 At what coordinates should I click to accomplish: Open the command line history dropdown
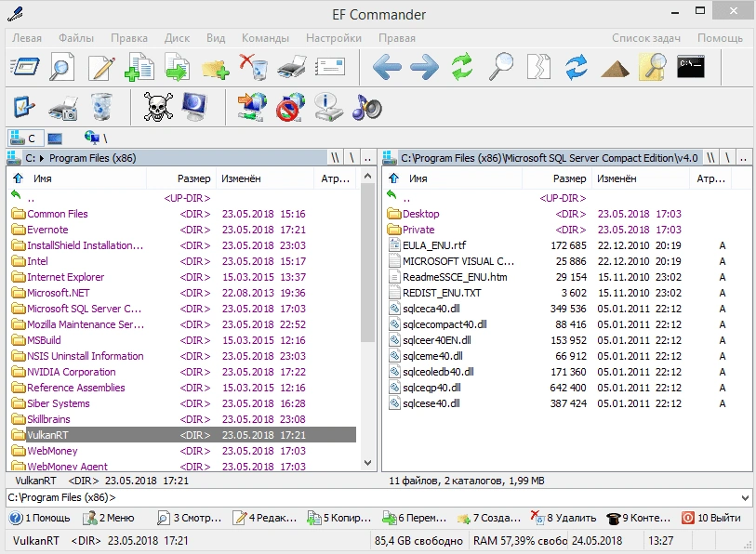[745, 497]
